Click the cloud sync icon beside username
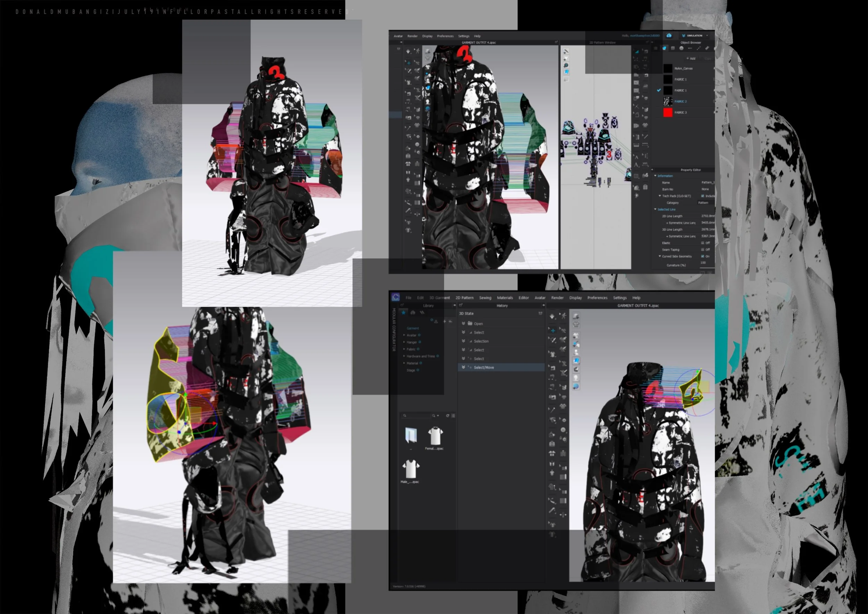Screen dimensions: 868x614 (669, 35)
